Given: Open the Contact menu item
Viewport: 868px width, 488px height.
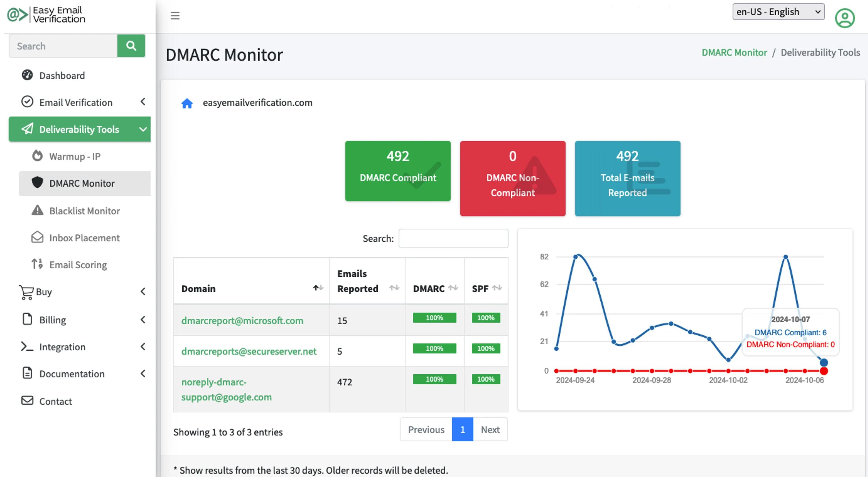Looking at the screenshot, I should [80, 401].
